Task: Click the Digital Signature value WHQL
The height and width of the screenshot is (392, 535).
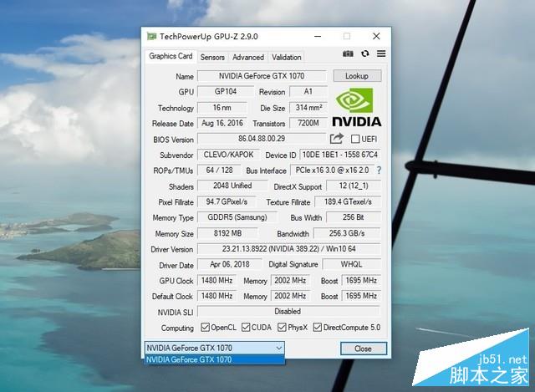Action: [x=351, y=264]
